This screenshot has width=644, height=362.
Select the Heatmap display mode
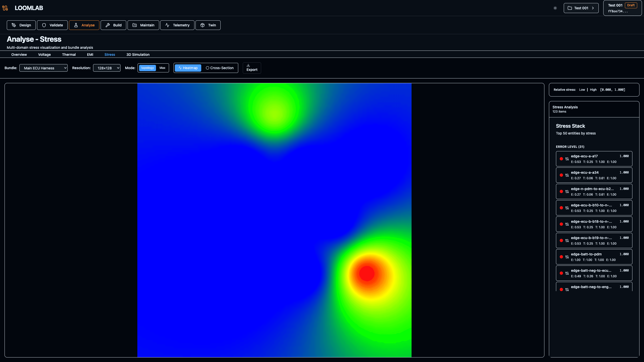[x=188, y=68]
